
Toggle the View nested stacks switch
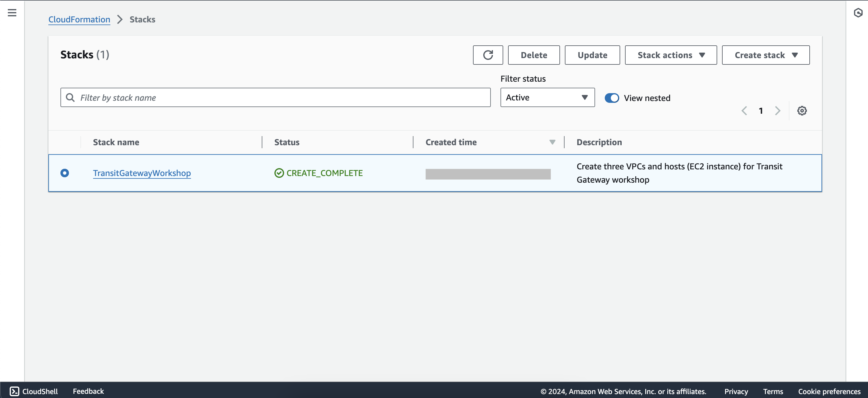[x=611, y=98]
